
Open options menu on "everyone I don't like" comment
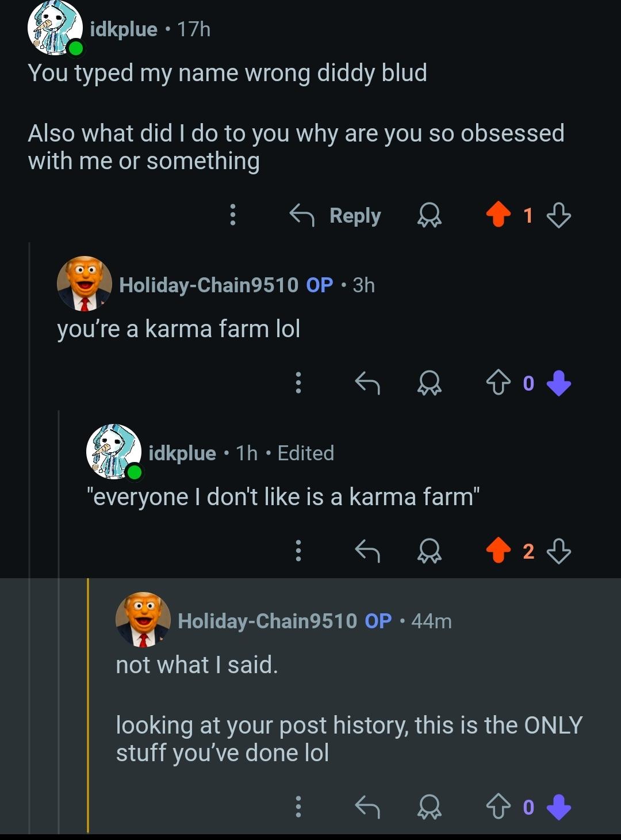tap(298, 551)
